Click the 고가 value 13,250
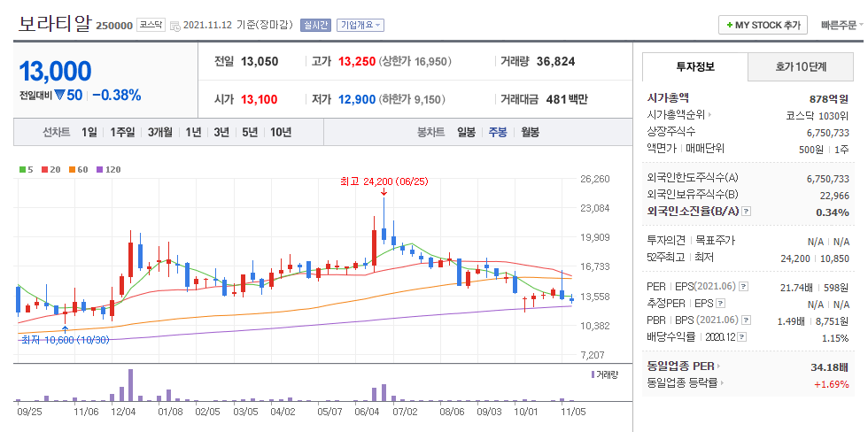868x432 pixels. tap(357, 61)
